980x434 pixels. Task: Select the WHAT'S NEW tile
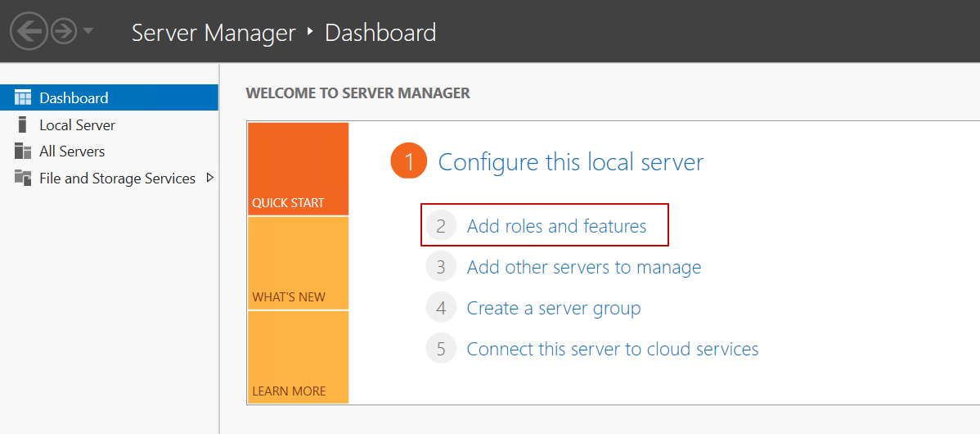click(298, 264)
